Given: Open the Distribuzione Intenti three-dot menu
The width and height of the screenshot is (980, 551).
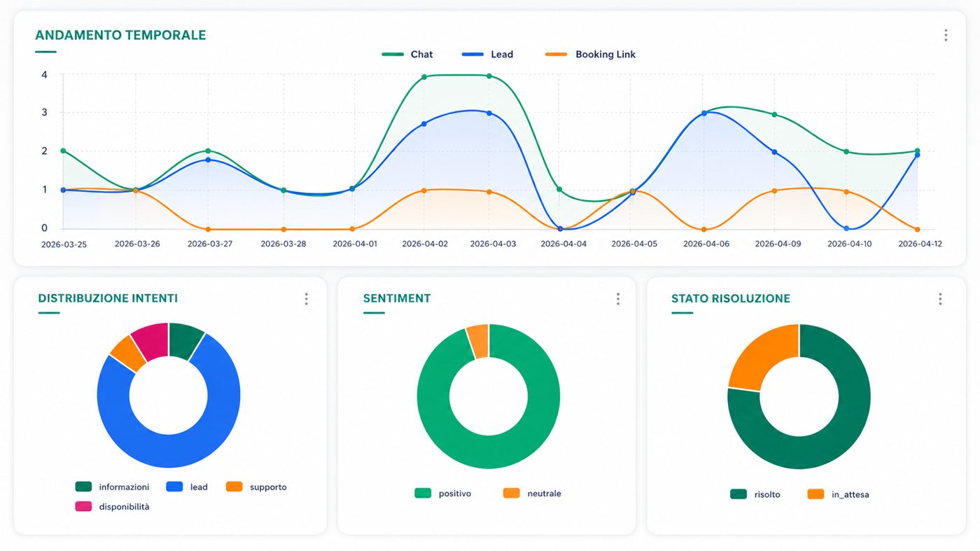Looking at the screenshot, I should pos(306,299).
